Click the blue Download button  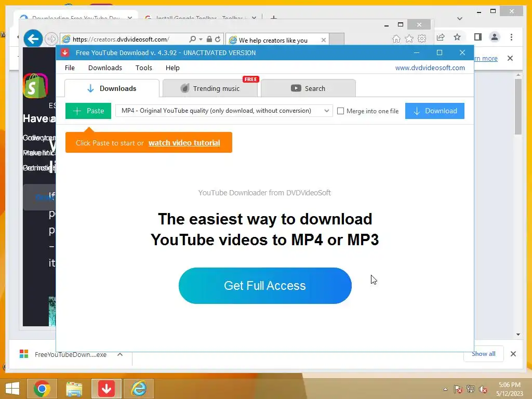[435, 111]
